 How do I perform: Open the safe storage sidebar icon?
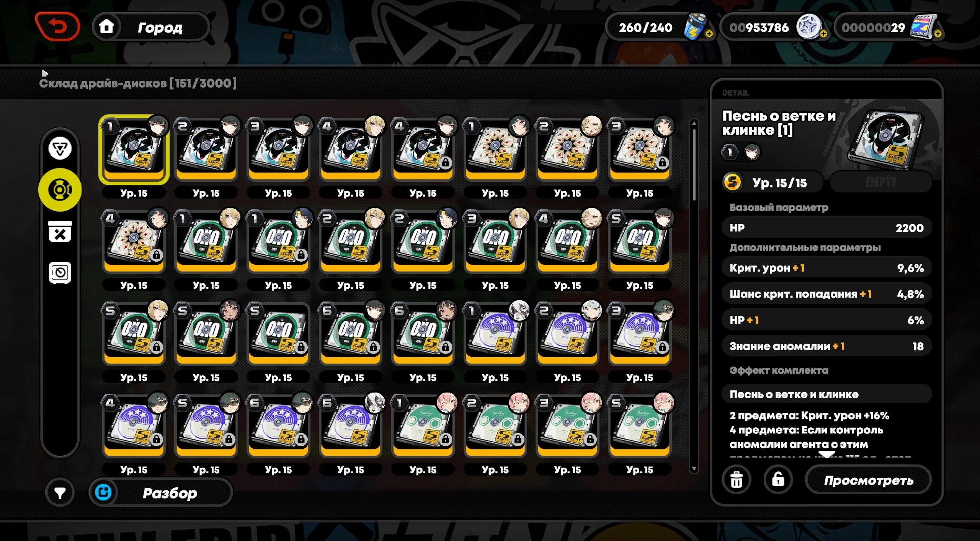coord(60,273)
